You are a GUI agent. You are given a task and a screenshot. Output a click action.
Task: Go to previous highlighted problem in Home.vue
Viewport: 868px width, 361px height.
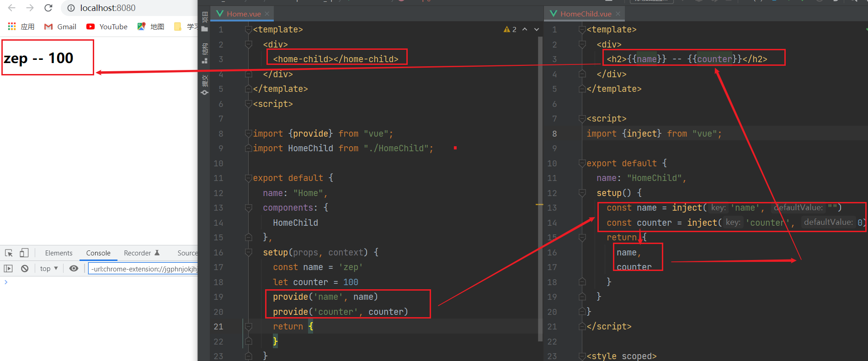(x=525, y=29)
